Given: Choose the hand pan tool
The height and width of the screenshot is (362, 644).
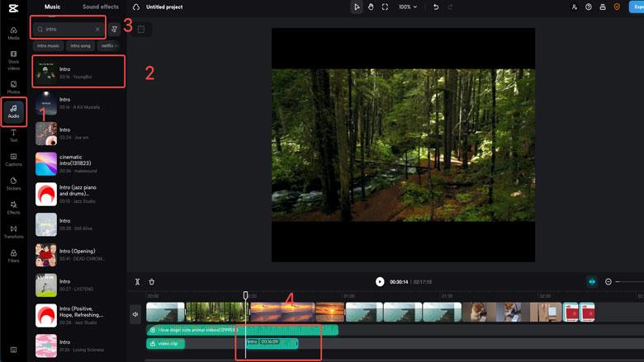Looking at the screenshot, I should [x=371, y=7].
